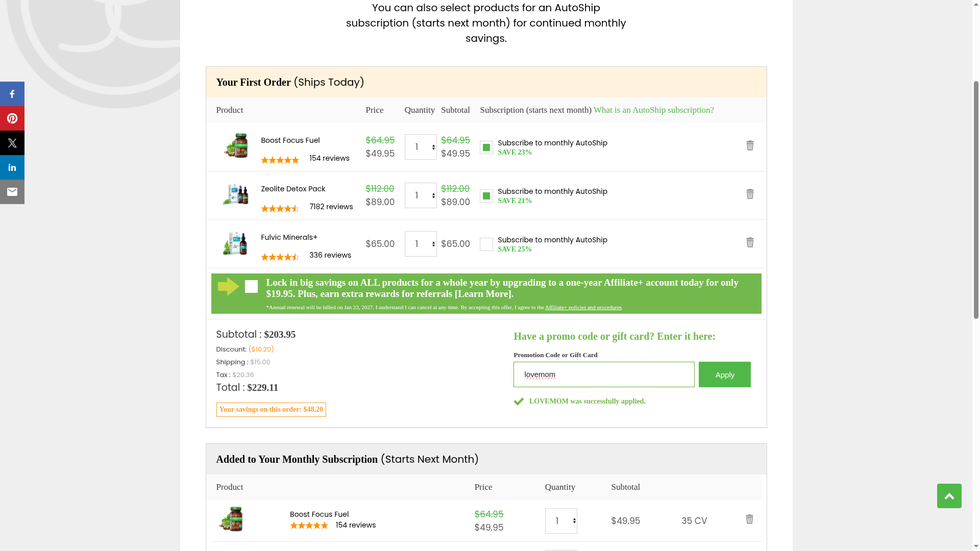The image size is (980, 551).
Task: Remove Fulvic Minerals+ using trash icon
Action: pos(749,242)
